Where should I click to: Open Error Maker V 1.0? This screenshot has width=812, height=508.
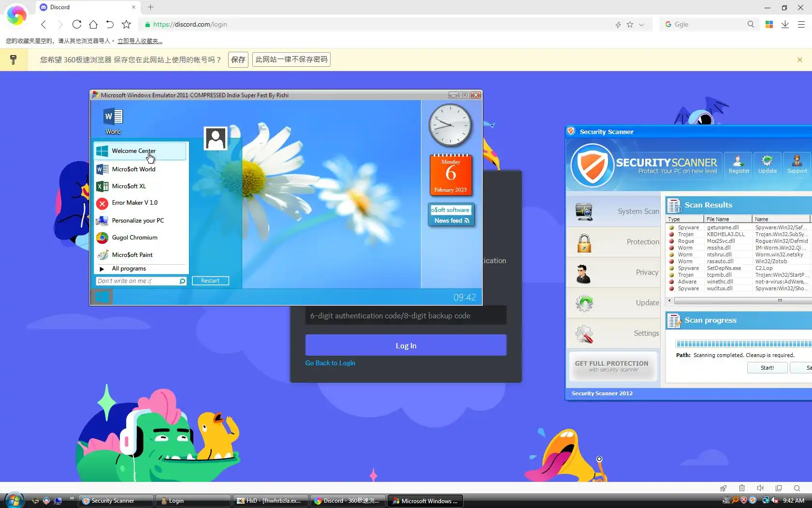click(x=140, y=203)
